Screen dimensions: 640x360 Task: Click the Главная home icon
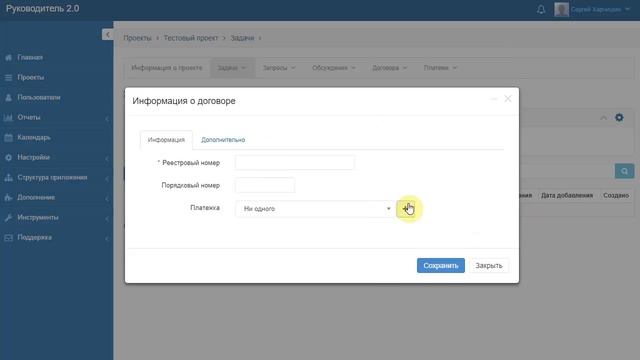tap(8, 58)
